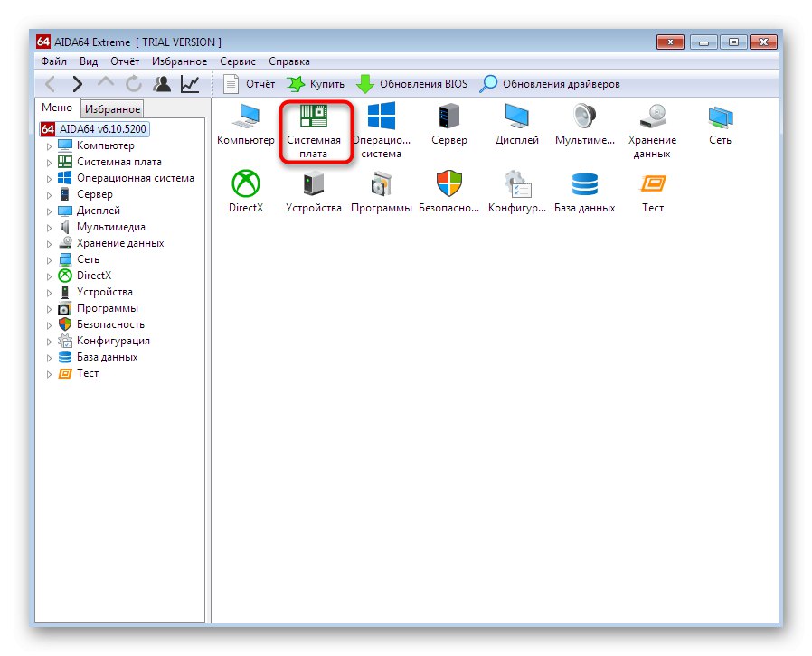
Task: Expand the Хранение данных tree node
Action: [x=49, y=244]
